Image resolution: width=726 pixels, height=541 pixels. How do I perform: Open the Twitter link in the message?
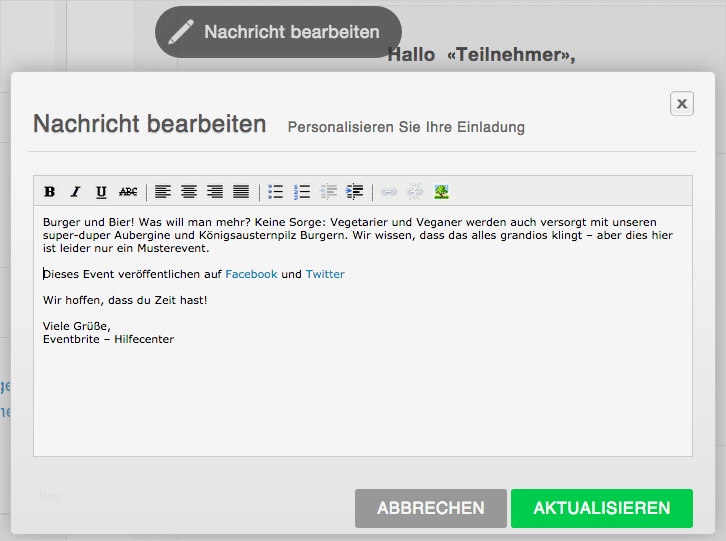coord(325,274)
